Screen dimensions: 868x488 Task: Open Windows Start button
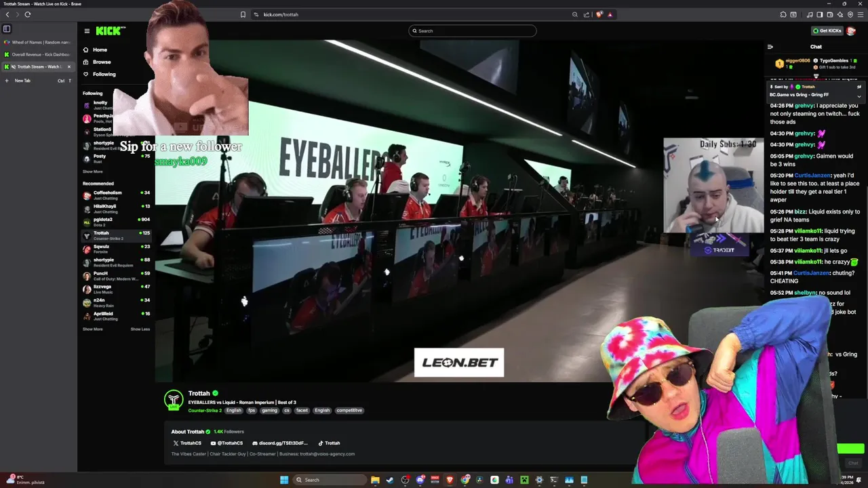click(x=284, y=480)
